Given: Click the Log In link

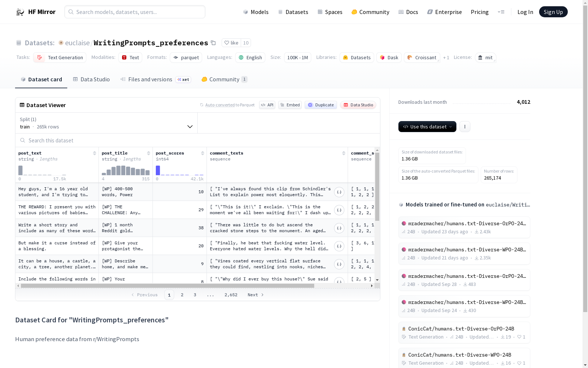Looking at the screenshot, I should tap(525, 12).
